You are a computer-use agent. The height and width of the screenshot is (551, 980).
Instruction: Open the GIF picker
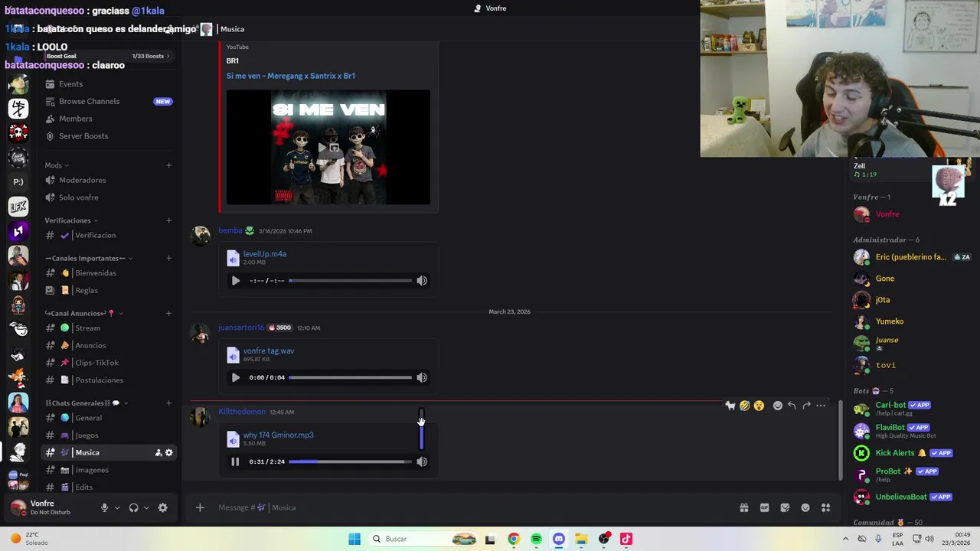pos(764,507)
